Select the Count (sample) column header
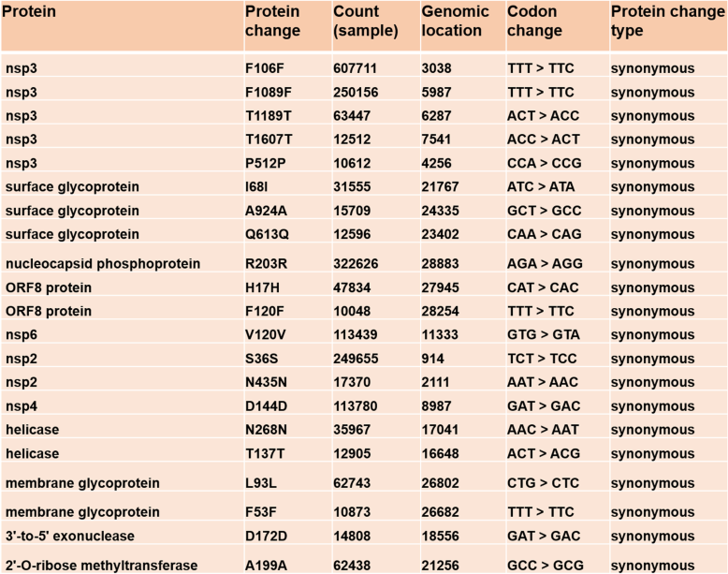The width and height of the screenshot is (728, 574). pyautogui.click(x=365, y=22)
